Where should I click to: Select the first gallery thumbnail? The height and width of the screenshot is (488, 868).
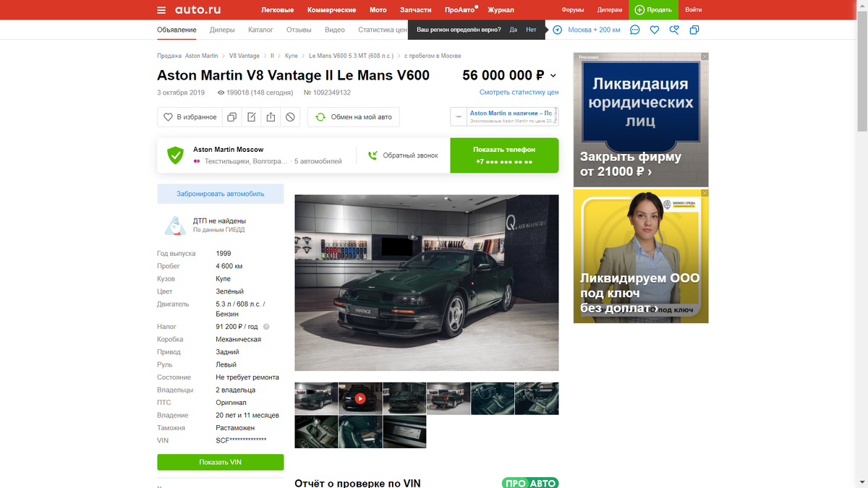click(x=316, y=398)
